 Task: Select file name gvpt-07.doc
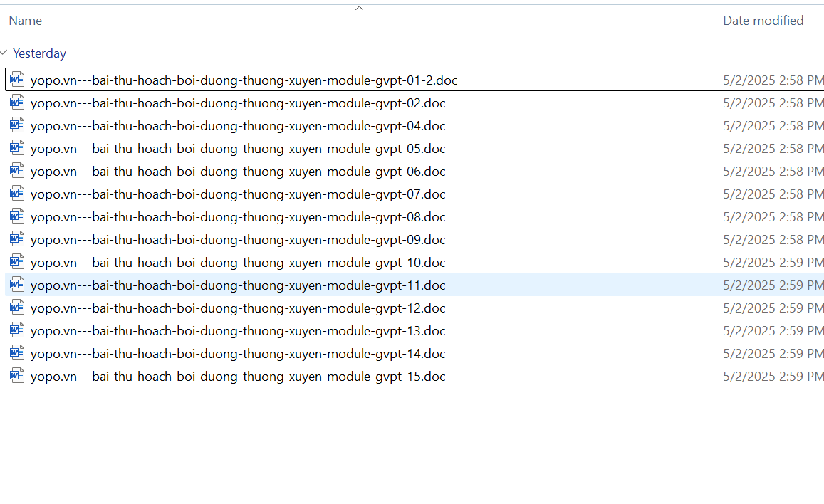238,194
